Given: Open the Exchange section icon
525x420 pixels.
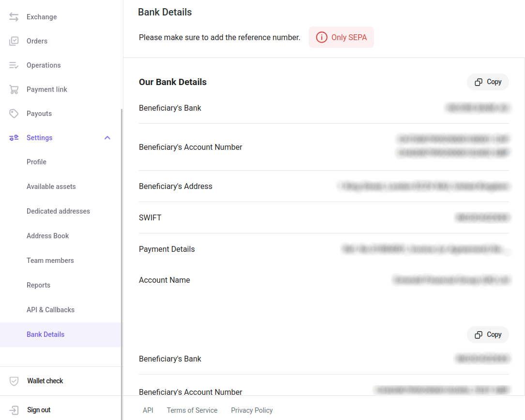Looking at the screenshot, I should click(x=14, y=16).
